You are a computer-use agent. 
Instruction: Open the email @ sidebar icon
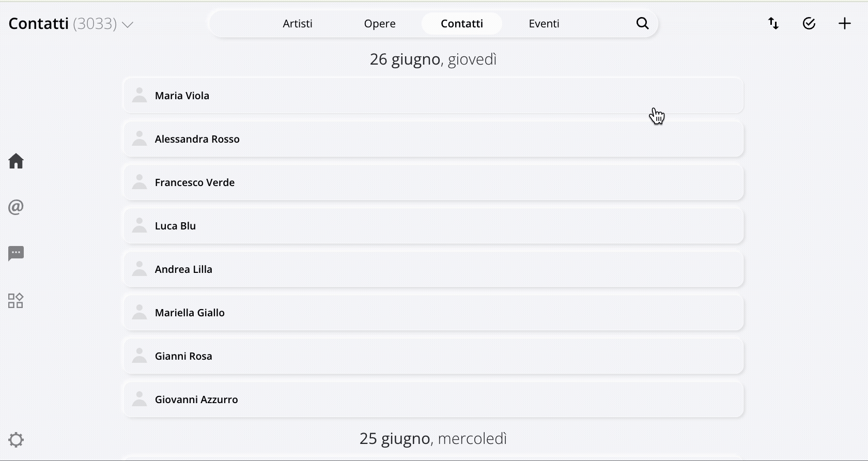point(16,207)
